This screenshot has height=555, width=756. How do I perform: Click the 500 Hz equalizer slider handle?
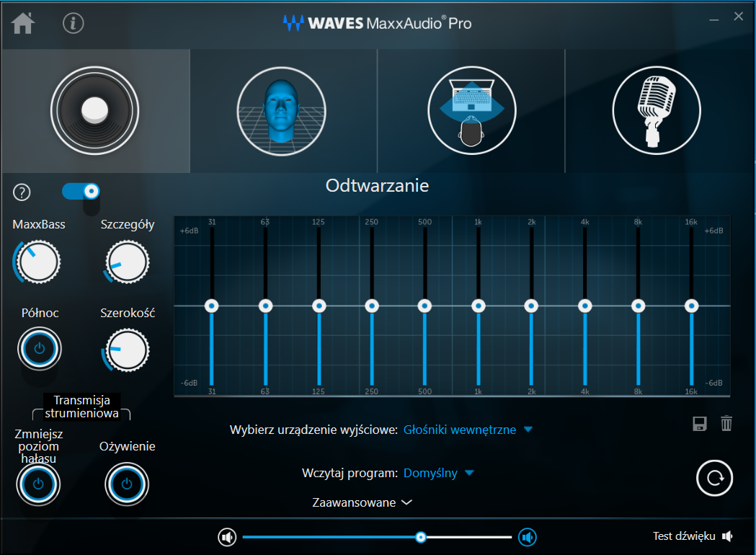(424, 306)
